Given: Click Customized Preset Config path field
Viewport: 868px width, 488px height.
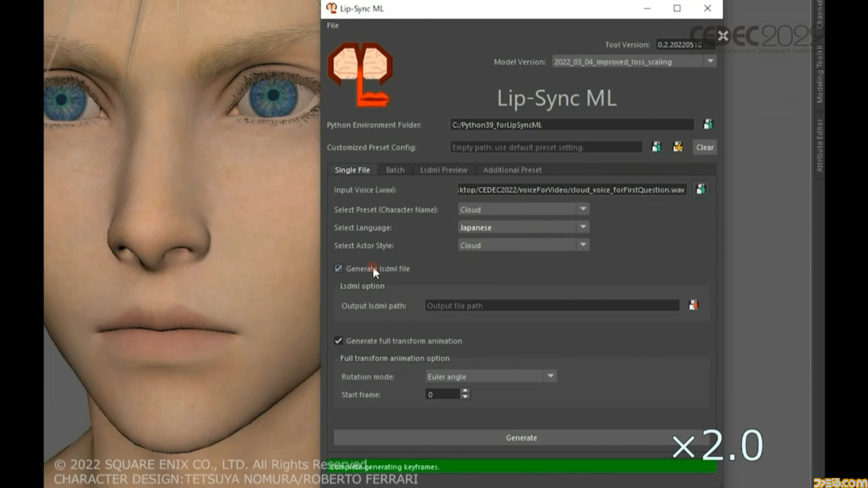Looking at the screenshot, I should (546, 147).
